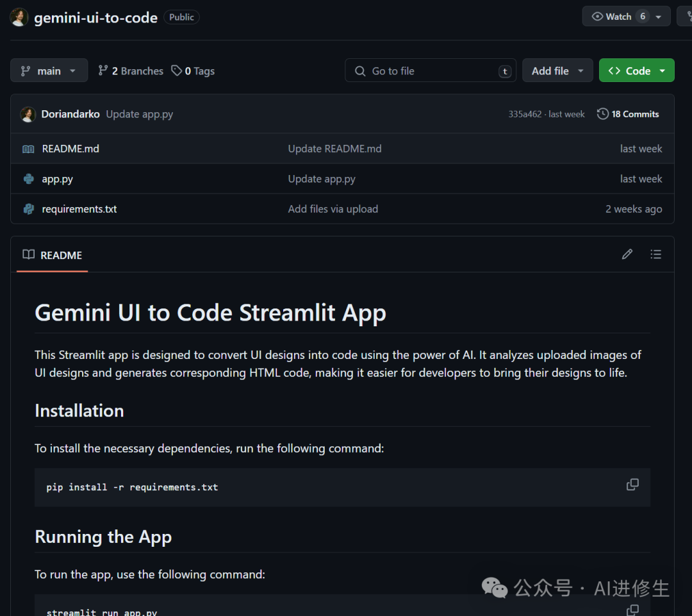Click the search magnifier icon in Go to file

(360, 71)
